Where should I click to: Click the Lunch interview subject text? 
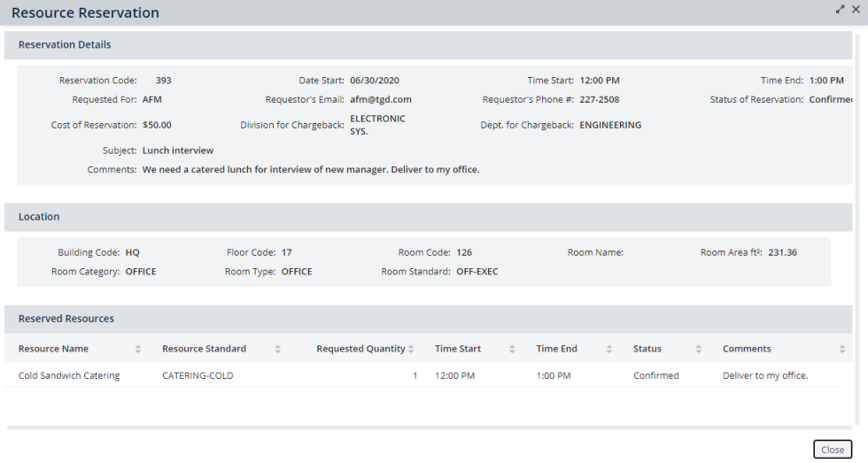click(178, 150)
